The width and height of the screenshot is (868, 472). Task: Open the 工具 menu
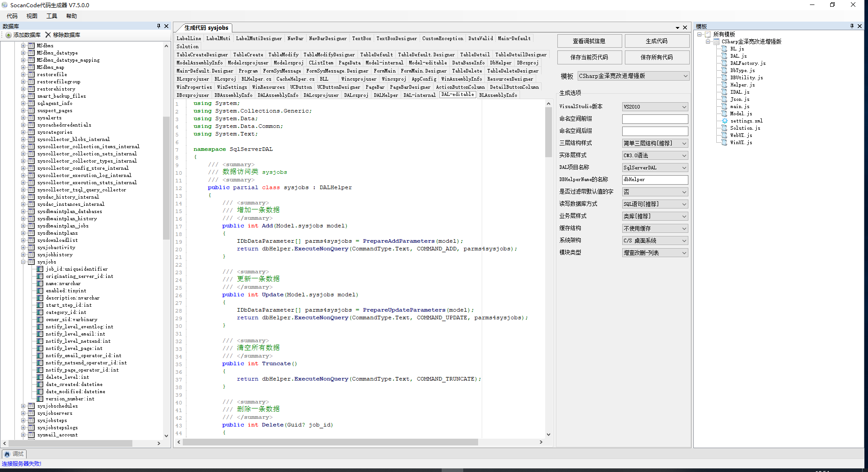(52, 16)
